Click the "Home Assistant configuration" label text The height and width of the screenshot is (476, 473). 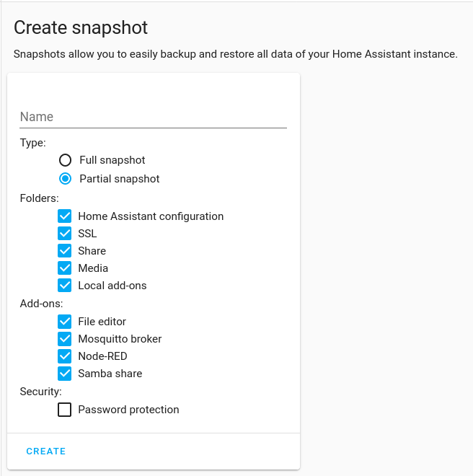click(x=151, y=216)
